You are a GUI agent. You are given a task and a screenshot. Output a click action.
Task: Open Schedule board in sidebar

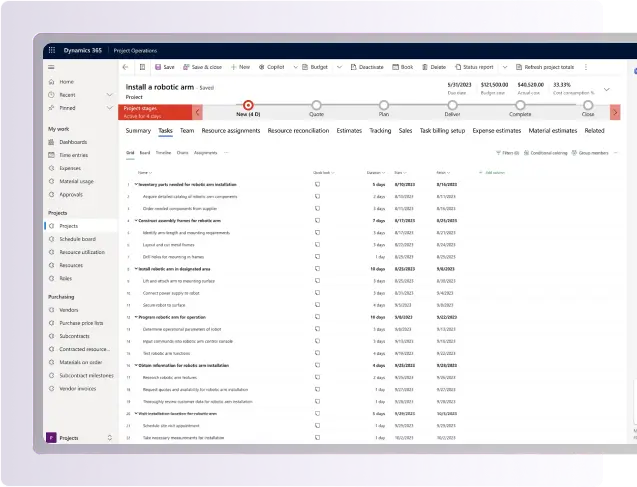tap(77, 239)
